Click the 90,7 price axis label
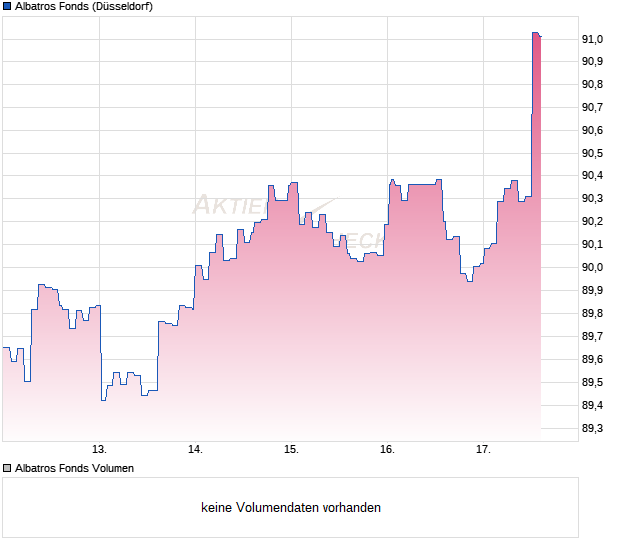The height and width of the screenshot is (546, 620). pyautogui.click(x=592, y=107)
